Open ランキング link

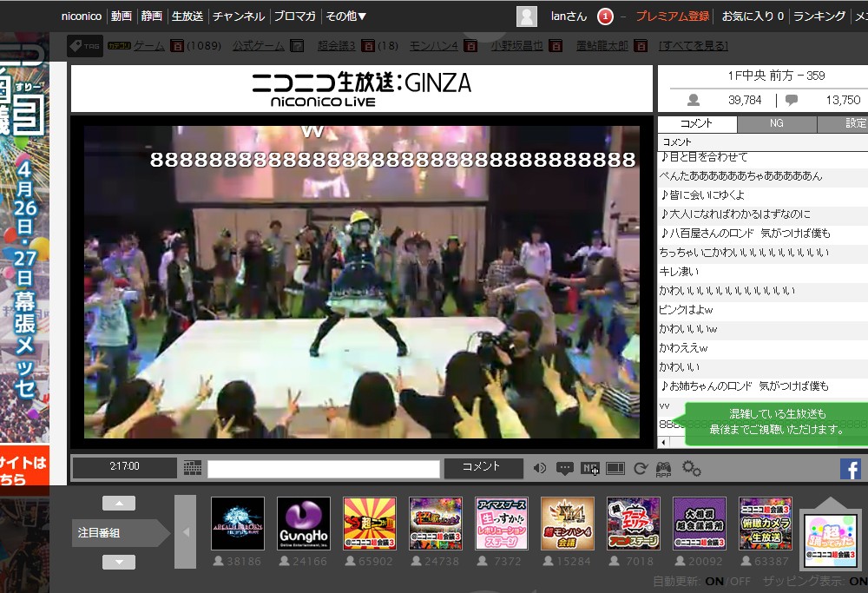click(x=819, y=16)
